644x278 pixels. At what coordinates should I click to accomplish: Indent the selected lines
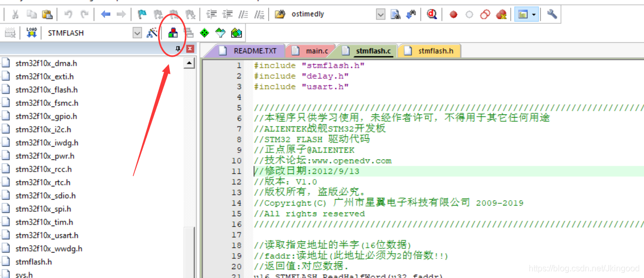212,14
